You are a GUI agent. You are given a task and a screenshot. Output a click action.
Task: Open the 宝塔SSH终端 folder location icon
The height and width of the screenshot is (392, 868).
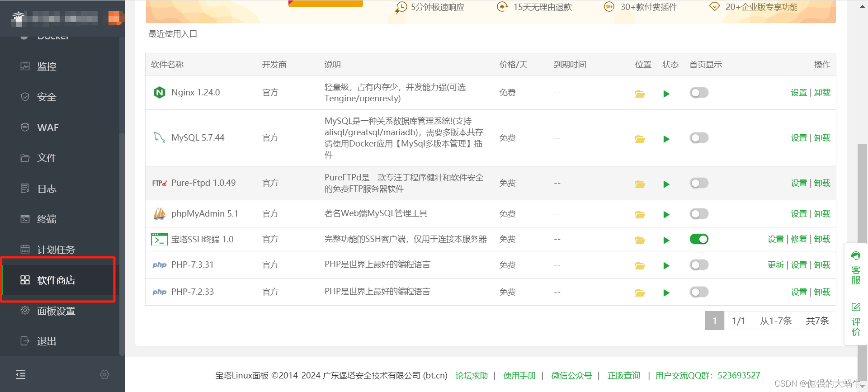pos(640,240)
